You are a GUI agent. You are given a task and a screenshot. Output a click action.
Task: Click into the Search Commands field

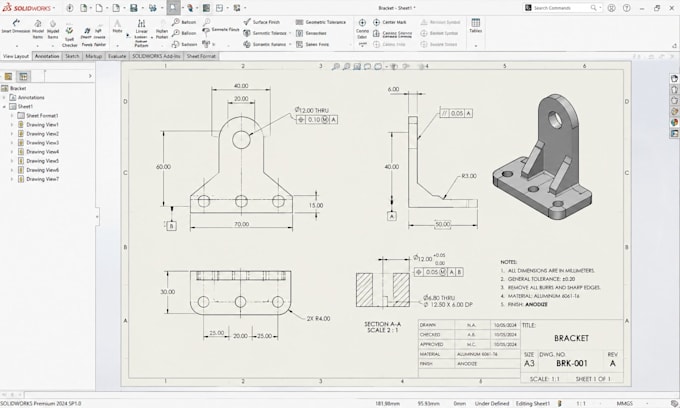point(562,8)
